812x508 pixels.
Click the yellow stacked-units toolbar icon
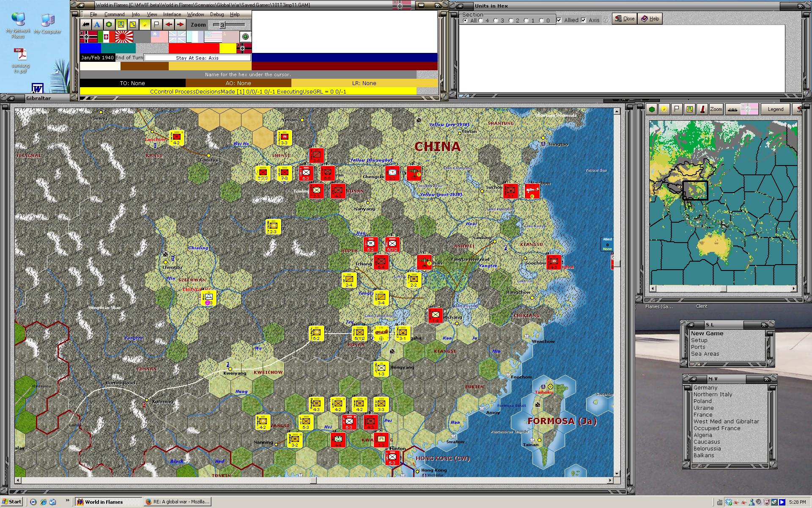click(133, 25)
